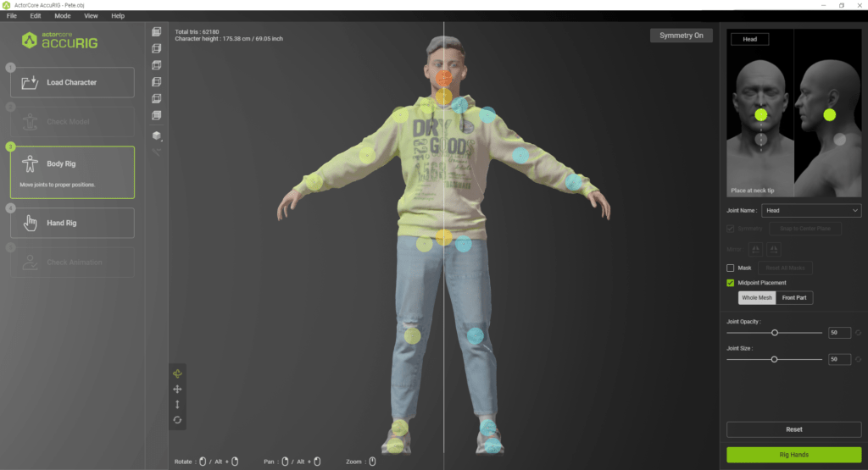Click the 'Place at neck tip' hint
The image size is (868, 470).
click(x=753, y=191)
